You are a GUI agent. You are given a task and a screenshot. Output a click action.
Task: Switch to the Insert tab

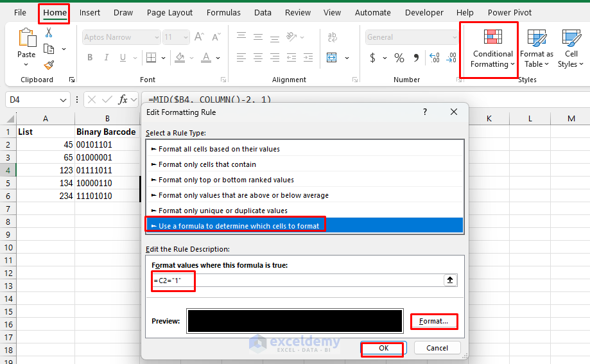click(x=89, y=12)
